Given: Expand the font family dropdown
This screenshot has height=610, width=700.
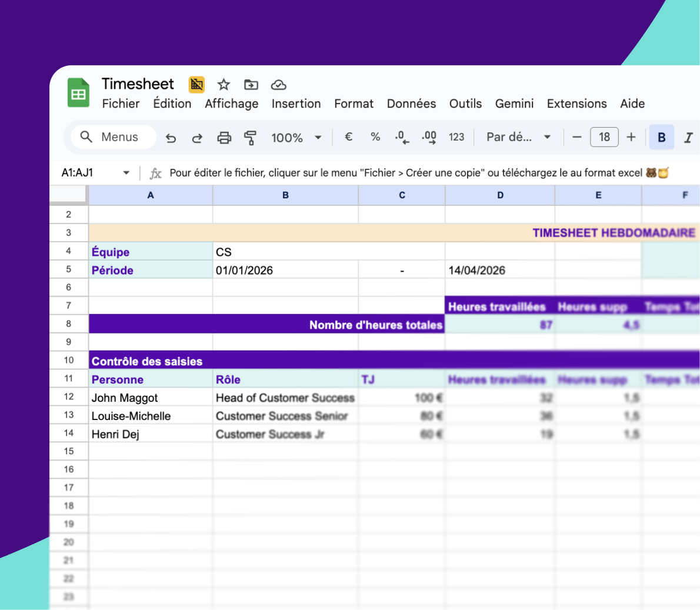Looking at the screenshot, I should point(518,137).
